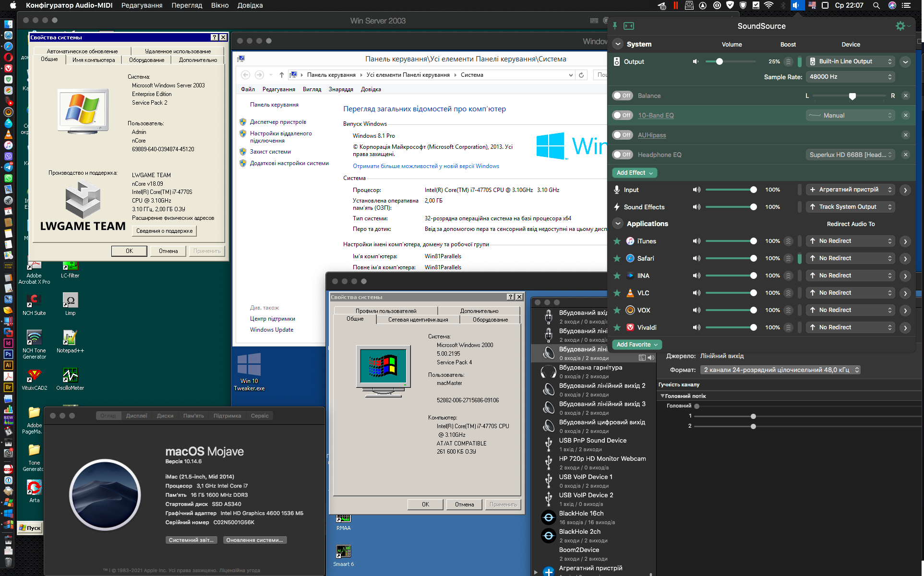Enable the Headphone EQ effect

click(x=623, y=155)
